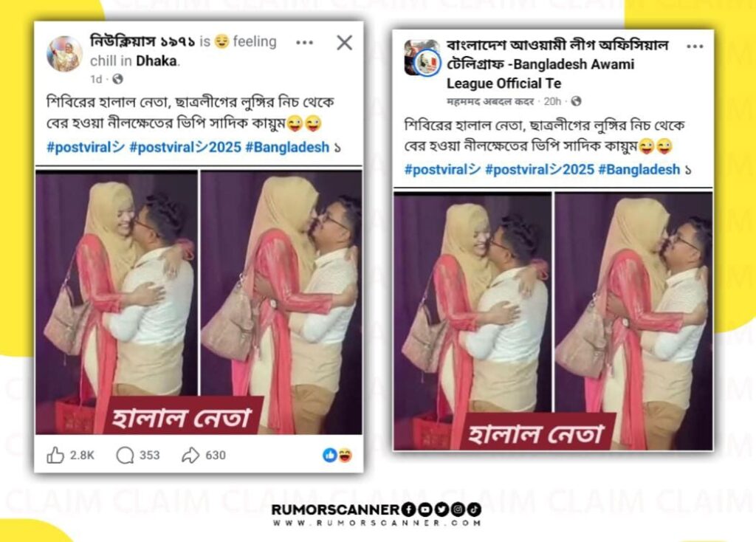Click Rumor Scanner Facebook icon in footer
Viewport: 756px width, 542px height.
pyautogui.click(x=408, y=510)
